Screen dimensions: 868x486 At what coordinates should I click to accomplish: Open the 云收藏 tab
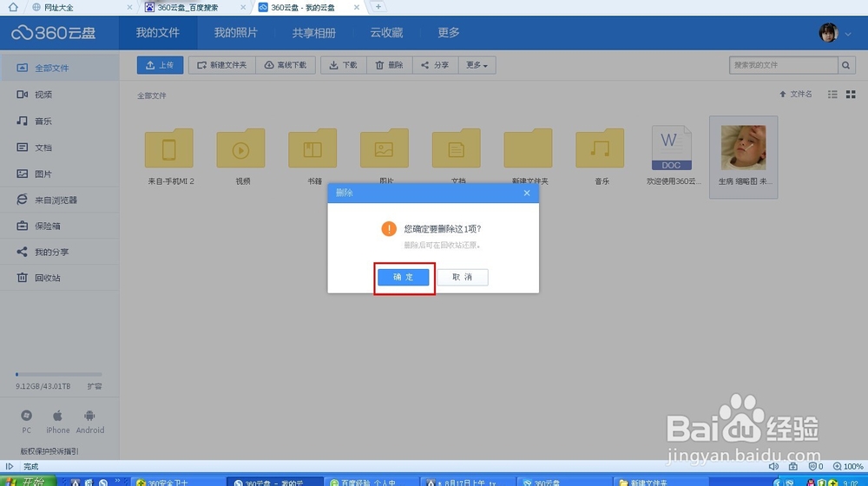[386, 33]
